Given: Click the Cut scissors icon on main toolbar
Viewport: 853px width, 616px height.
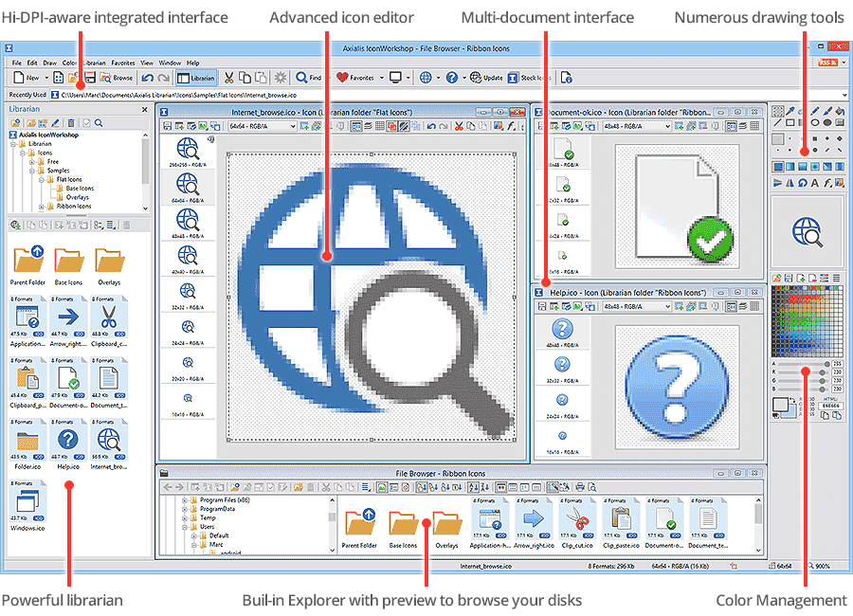Looking at the screenshot, I should pyautogui.click(x=229, y=77).
